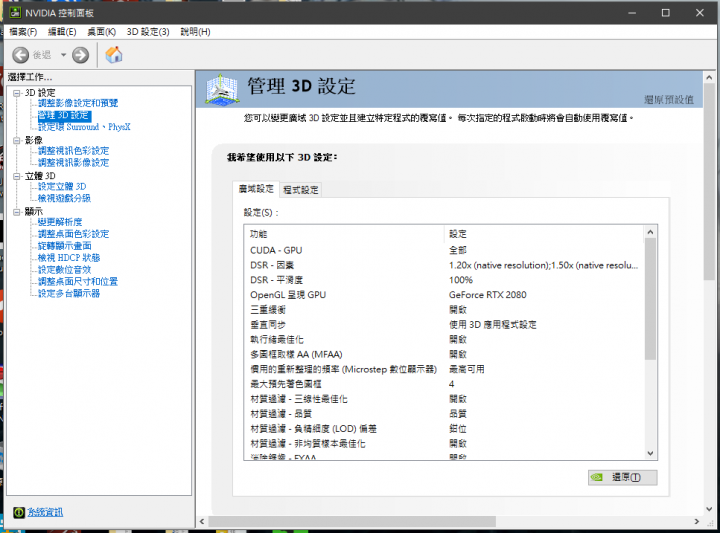Click main panel horizontal scrollbar left arrow
720x533 pixels.
point(202,522)
